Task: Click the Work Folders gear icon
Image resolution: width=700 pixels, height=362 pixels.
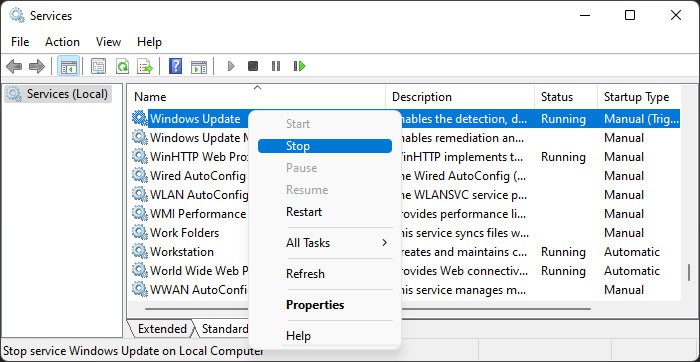Action: pos(140,233)
